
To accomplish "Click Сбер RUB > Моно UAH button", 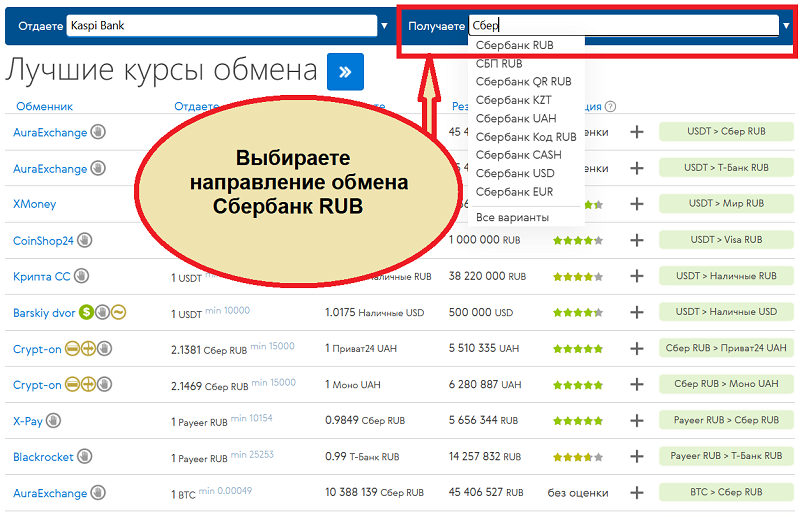I will (726, 384).
